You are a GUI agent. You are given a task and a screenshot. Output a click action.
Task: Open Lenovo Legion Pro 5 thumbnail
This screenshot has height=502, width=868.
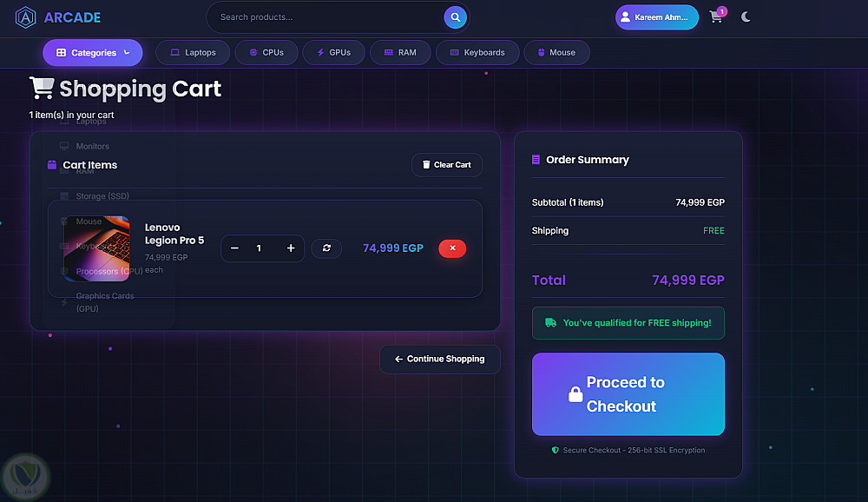[96, 248]
